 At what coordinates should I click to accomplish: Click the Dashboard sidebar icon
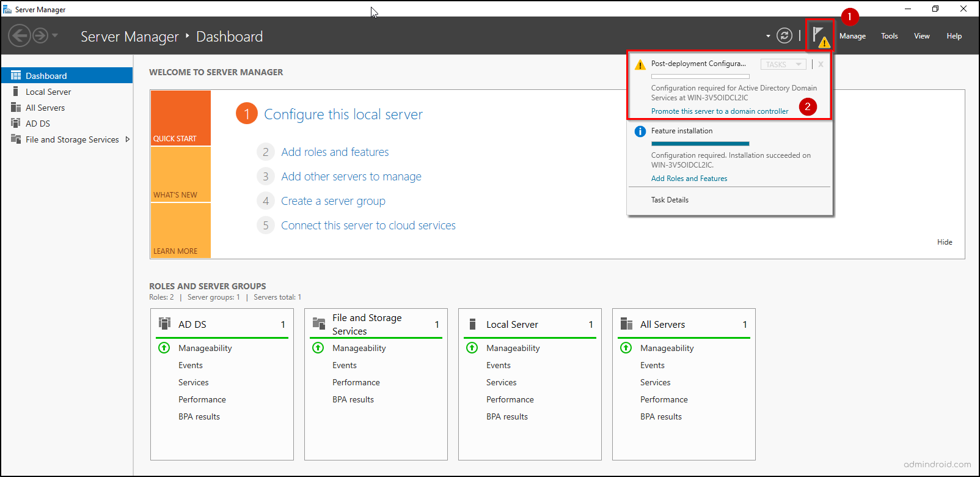[16, 75]
